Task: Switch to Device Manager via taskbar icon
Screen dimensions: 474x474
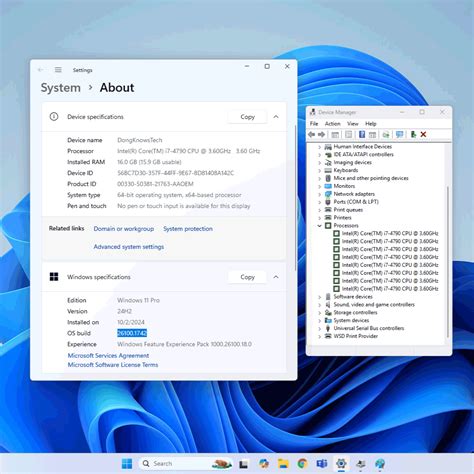Action: pyautogui.click(x=360, y=464)
